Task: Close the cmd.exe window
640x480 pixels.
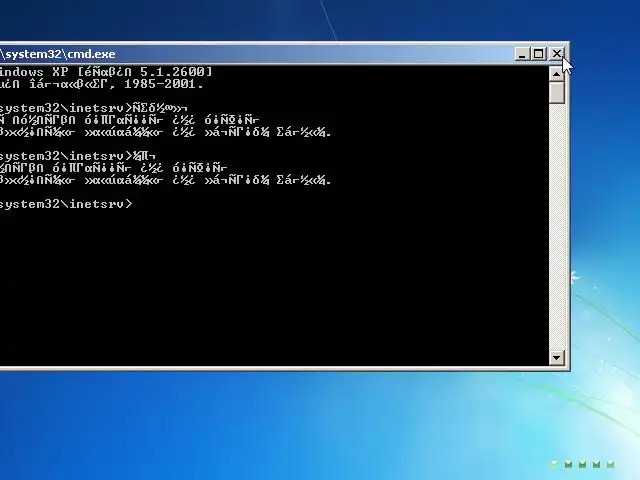Action: pos(557,54)
